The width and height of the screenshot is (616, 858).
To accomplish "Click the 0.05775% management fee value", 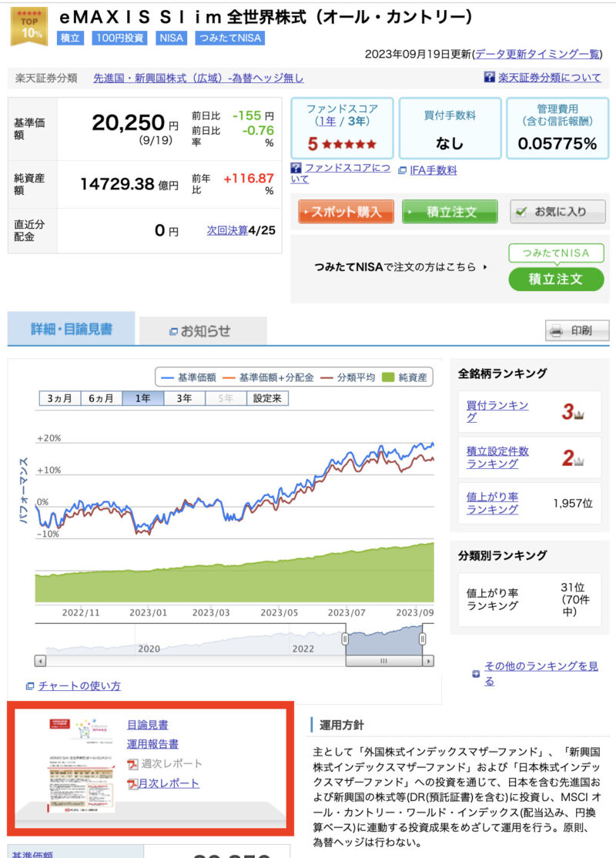I will (557, 143).
